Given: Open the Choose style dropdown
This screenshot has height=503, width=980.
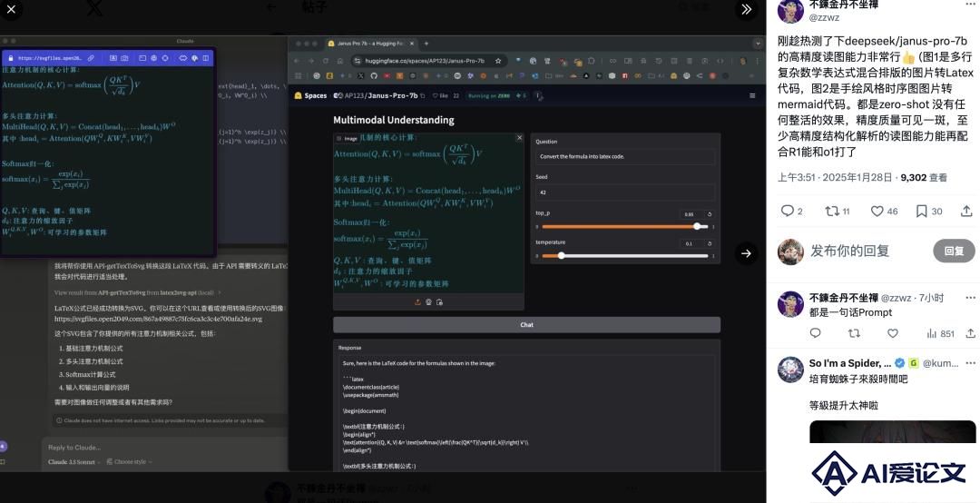Looking at the screenshot, I should click(x=130, y=462).
